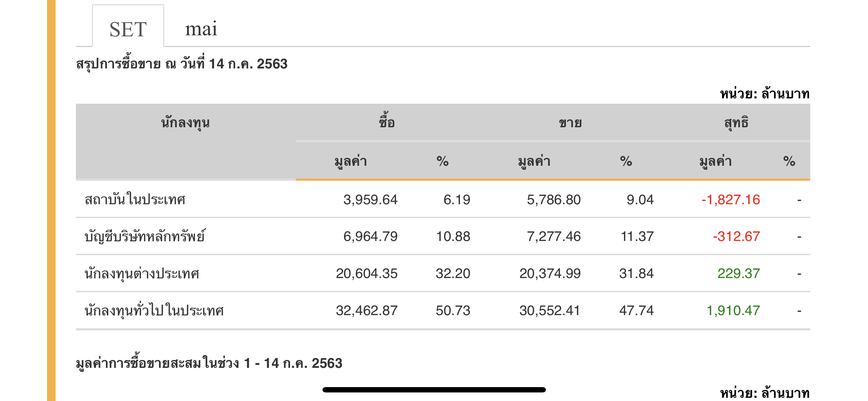Select the sell value 30,552.41

550,311
